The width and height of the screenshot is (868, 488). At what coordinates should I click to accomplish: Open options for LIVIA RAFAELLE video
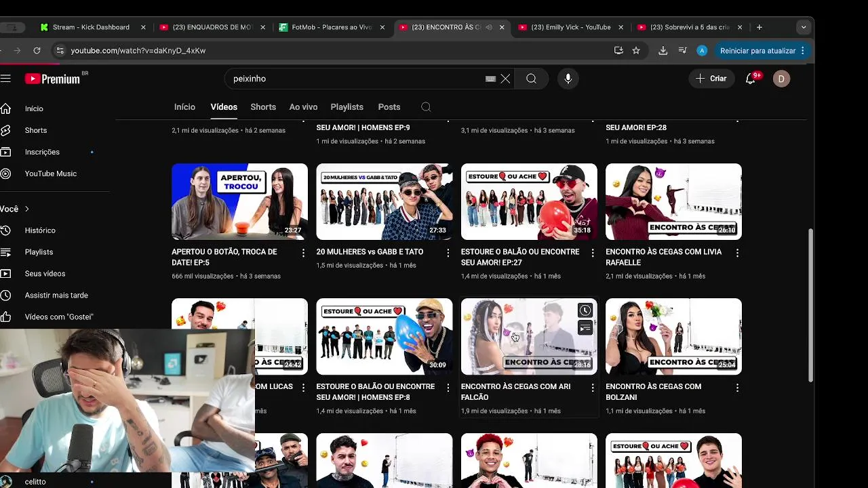point(737,253)
